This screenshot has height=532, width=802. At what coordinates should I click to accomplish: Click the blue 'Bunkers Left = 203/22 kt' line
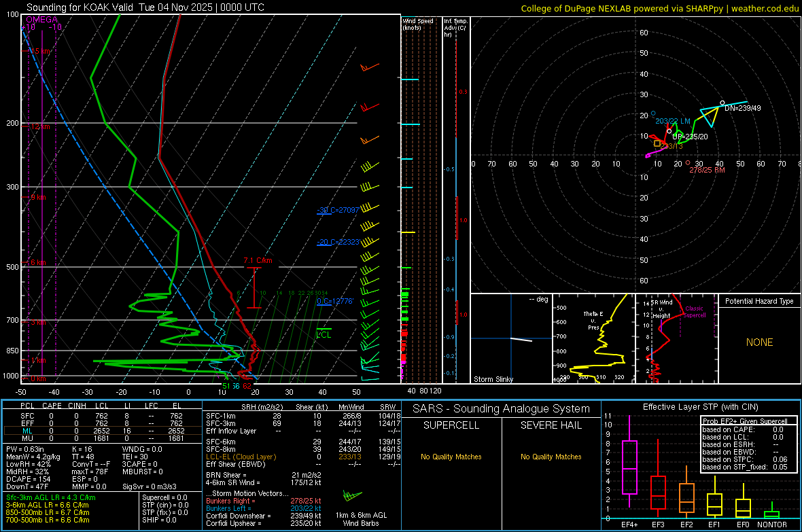point(264,508)
